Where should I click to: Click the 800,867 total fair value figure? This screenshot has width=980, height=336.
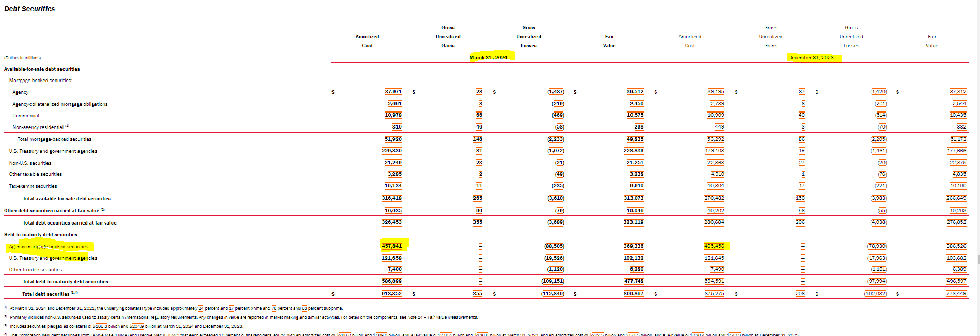click(634, 294)
